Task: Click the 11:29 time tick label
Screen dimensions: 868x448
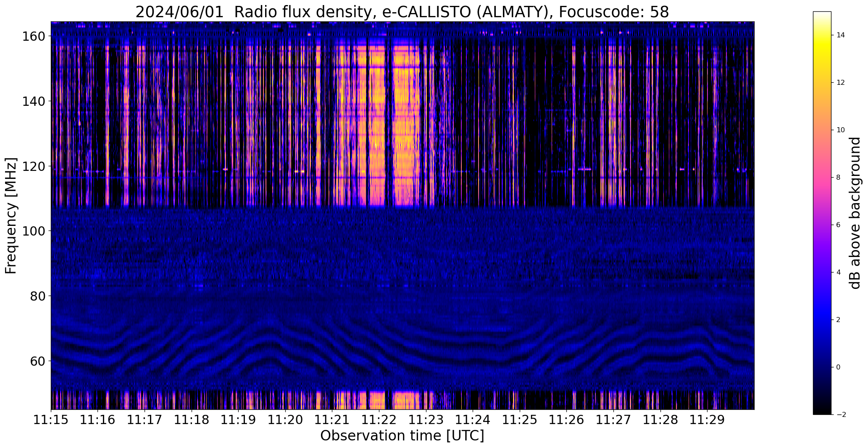Action: (707, 419)
